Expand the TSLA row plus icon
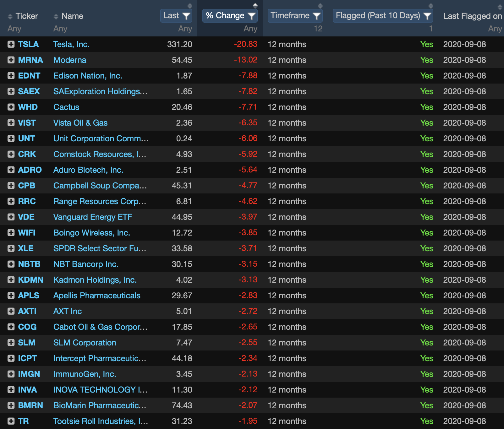Viewport: 504px width, 429px height. (x=11, y=44)
